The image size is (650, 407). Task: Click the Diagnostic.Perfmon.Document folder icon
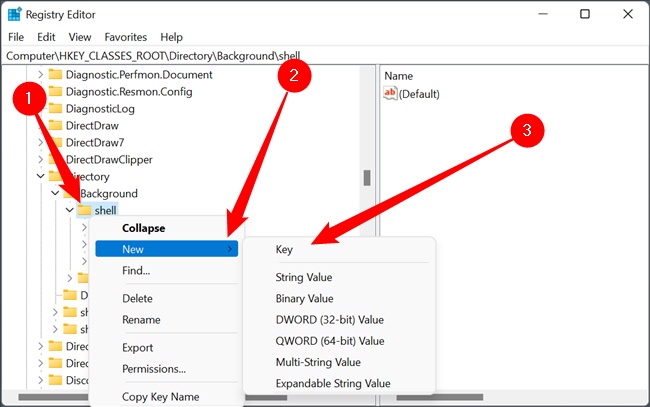tap(56, 74)
